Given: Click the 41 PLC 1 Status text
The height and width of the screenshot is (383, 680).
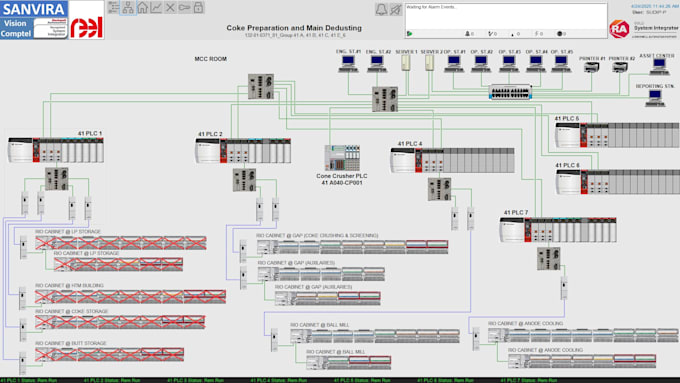Looking at the screenshot, I should coord(29,380).
